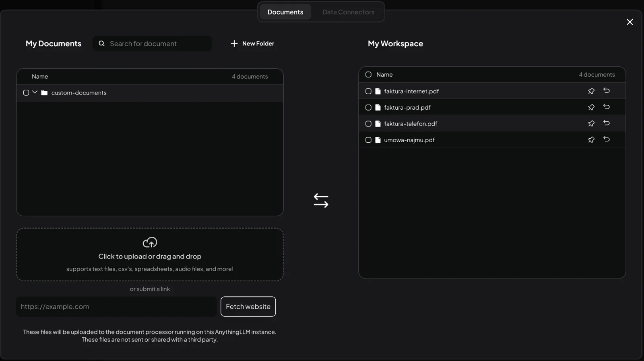The height and width of the screenshot is (361, 644).
Task: Click the file icon of umowa-najmu.pdf
Action: (x=378, y=140)
